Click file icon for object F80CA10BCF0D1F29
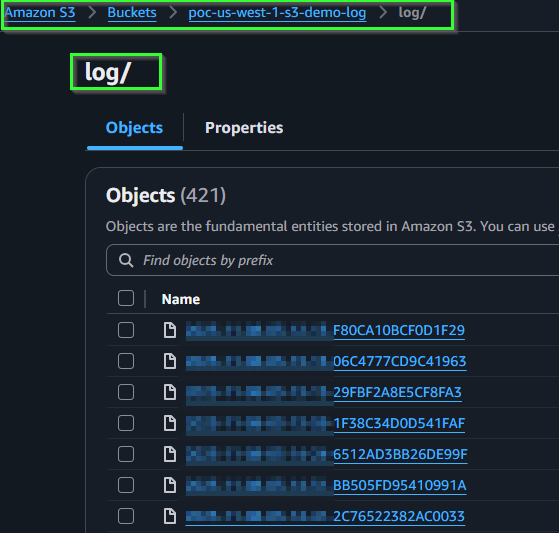This screenshot has height=533, width=559. pyautogui.click(x=170, y=330)
